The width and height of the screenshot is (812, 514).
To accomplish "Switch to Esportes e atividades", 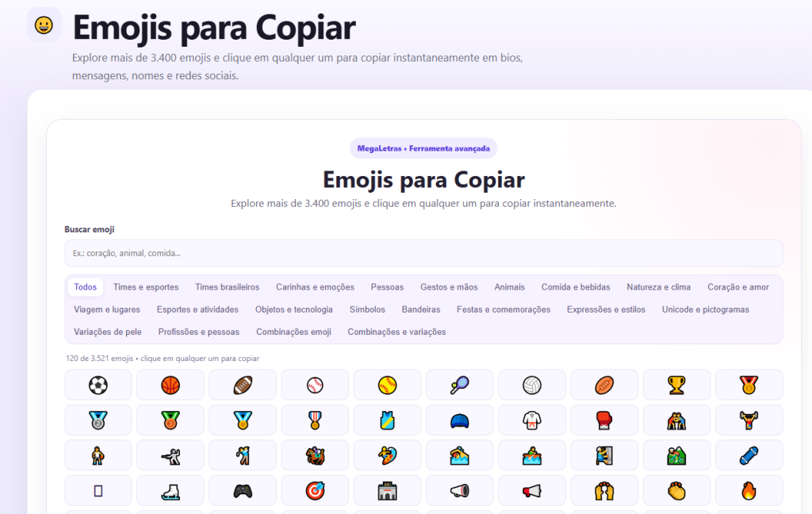I will pyautogui.click(x=197, y=309).
